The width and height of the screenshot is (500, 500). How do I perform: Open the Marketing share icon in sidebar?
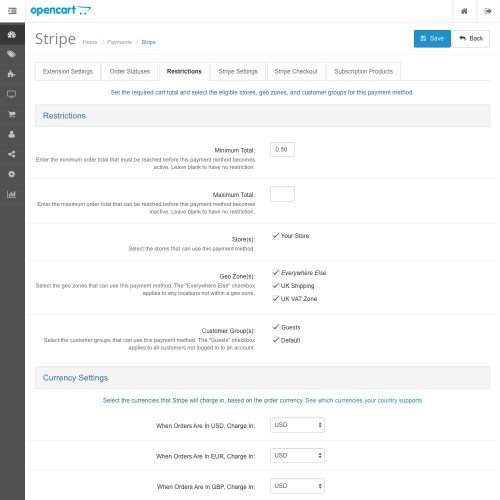click(12, 154)
